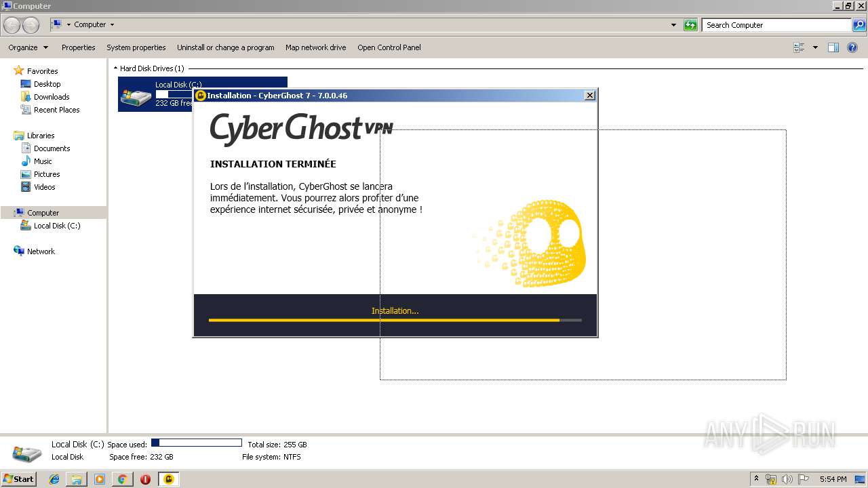Click the network tray icon
Viewport: 868px width, 488px height.
[x=771, y=479]
